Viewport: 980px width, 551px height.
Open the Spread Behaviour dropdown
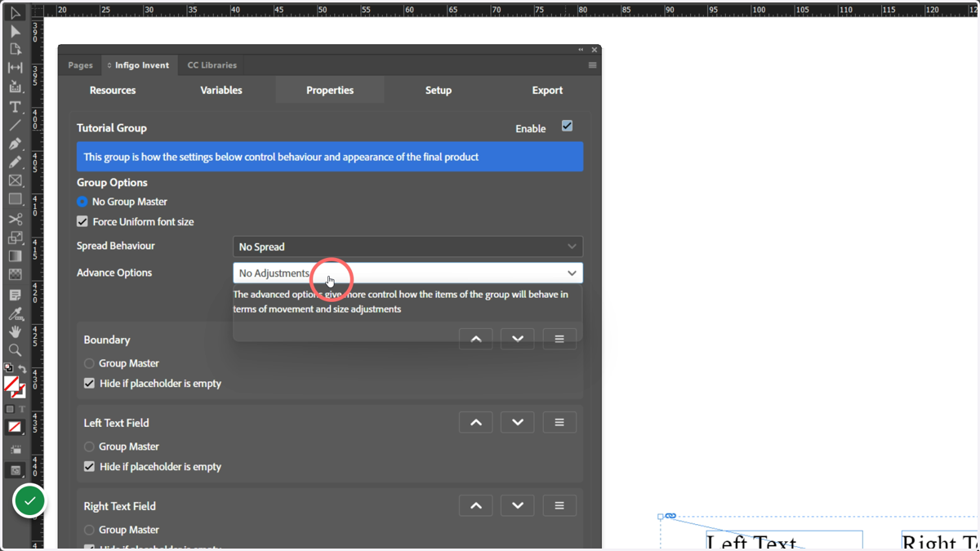[408, 247]
